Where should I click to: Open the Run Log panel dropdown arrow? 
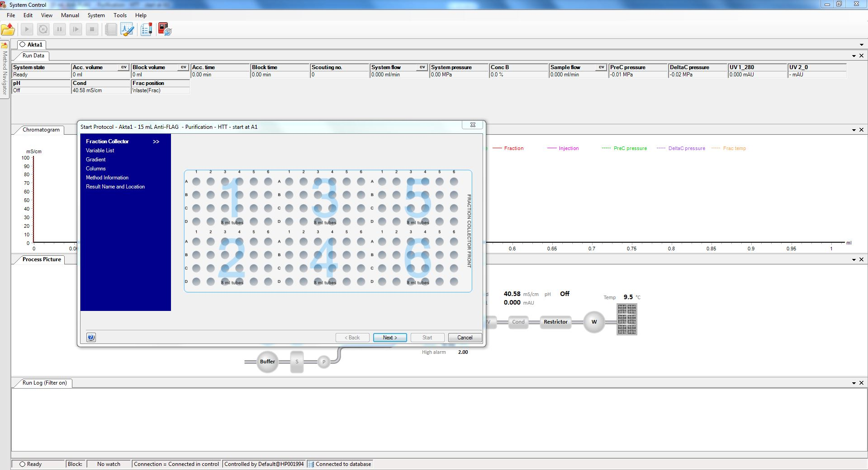tap(854, 383)
